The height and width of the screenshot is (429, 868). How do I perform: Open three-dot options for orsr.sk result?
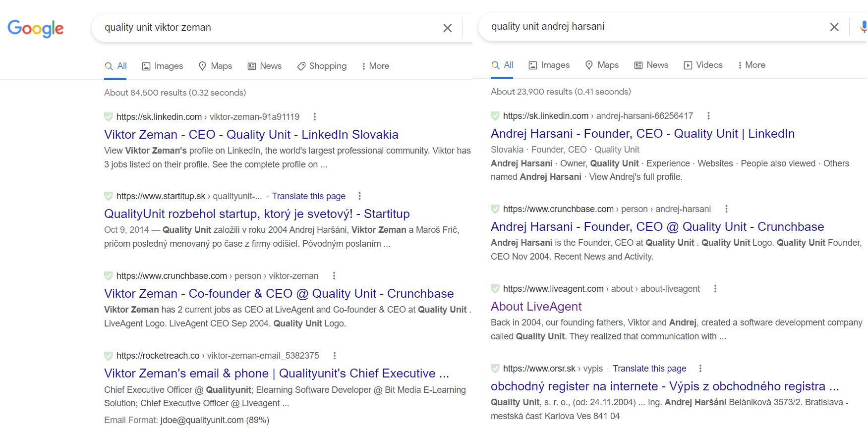pyautogui.click(x=700, y=369)
